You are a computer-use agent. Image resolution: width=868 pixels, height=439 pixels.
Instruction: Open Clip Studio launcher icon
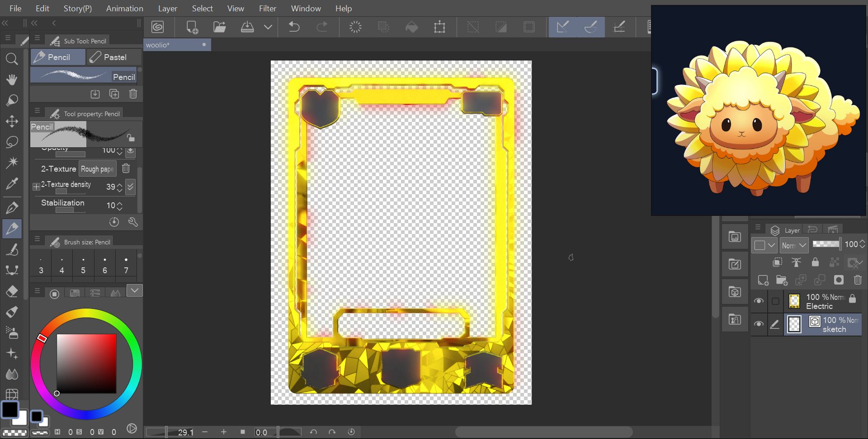tap(157, 27)
